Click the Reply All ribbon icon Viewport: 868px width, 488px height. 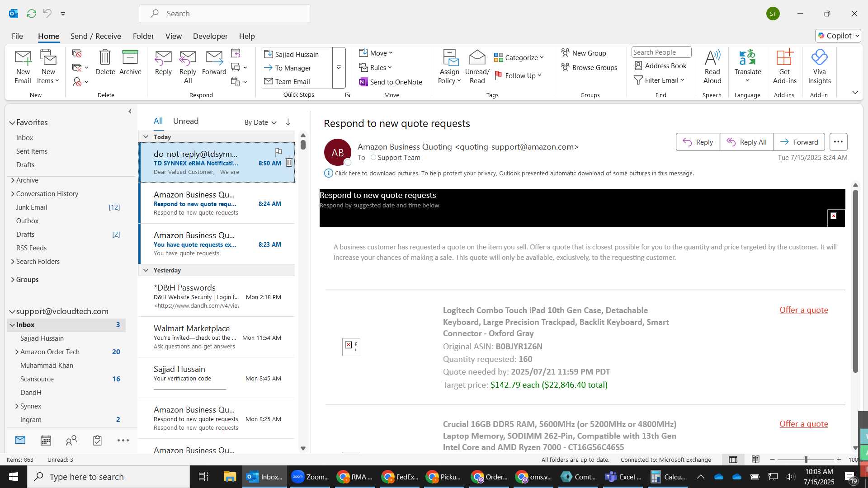pos(188,67)
